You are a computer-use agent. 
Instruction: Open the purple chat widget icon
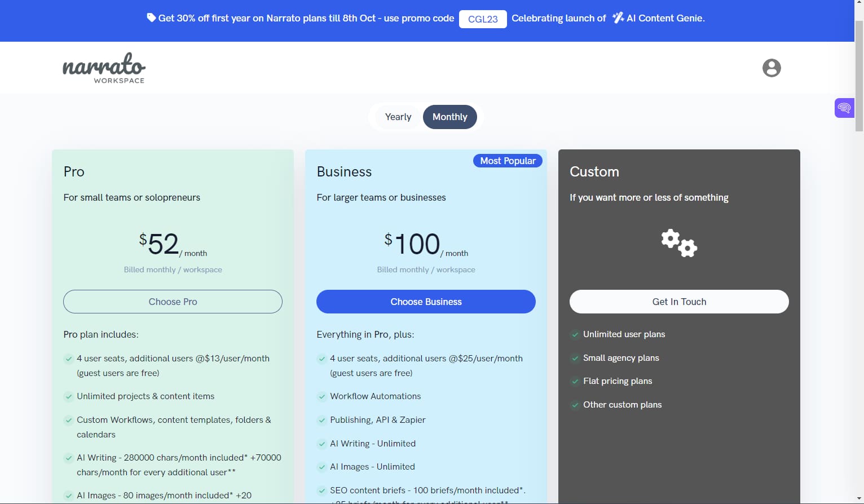pyautogui.click(x=844, y=108)
